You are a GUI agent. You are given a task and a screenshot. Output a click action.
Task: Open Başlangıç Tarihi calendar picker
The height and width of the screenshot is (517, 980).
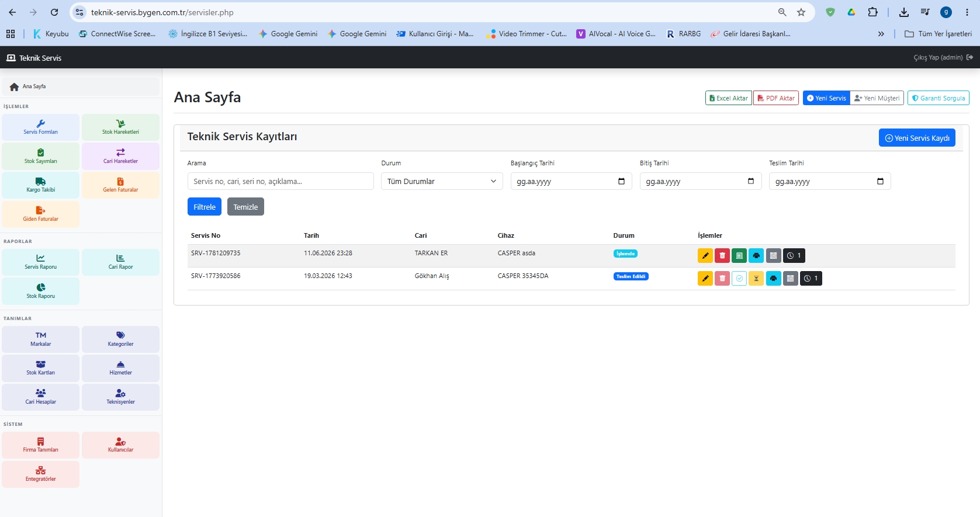(621, 181)
